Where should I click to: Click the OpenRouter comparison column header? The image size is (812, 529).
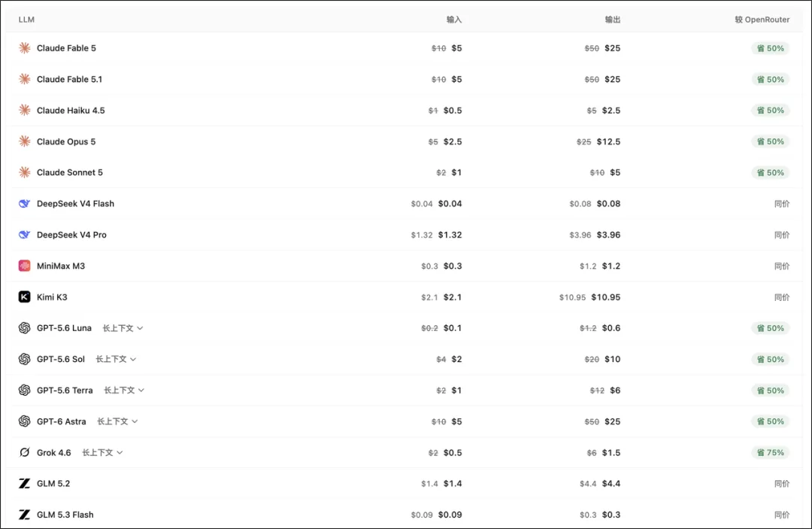tap(762, 20)
